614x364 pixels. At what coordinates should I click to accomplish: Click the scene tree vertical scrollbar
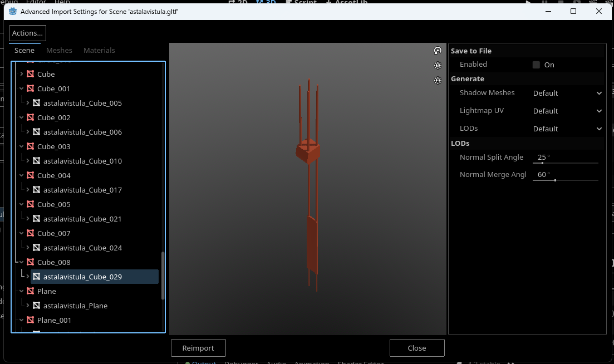[163, 276]
